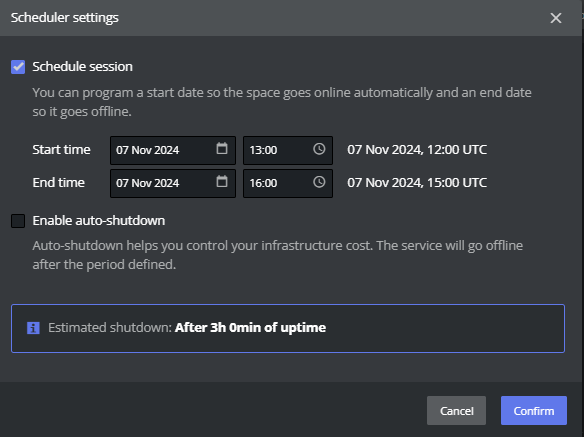The height and width of the screenshot is (437, 584).
Task: Select the Start time date field 07 Nov 2024
Action: click(173, 150)
